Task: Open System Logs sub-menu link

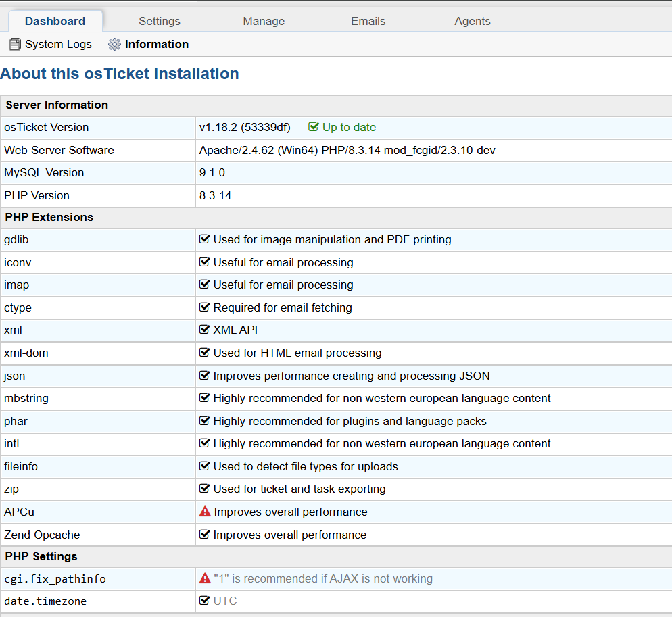Action: tap(58, 44)
